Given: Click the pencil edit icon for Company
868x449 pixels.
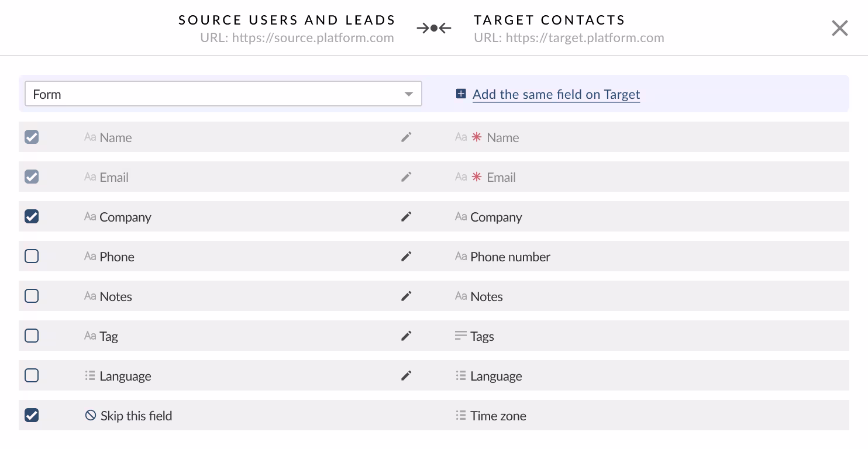Looking at the screenshot, I should point(407,217).
